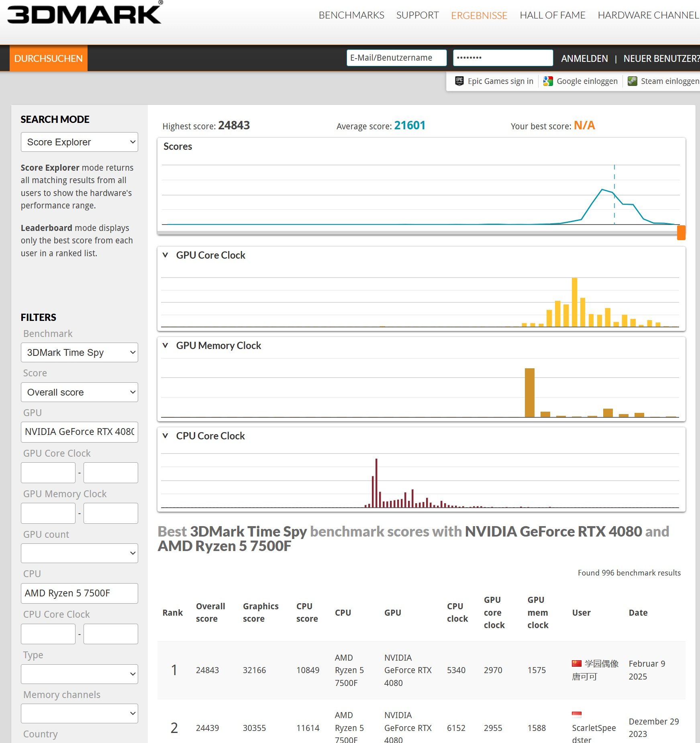Viewport: 700px width, 743px height.
Task: Click the E-Mail/Benutzername input field
Action: 396,58
